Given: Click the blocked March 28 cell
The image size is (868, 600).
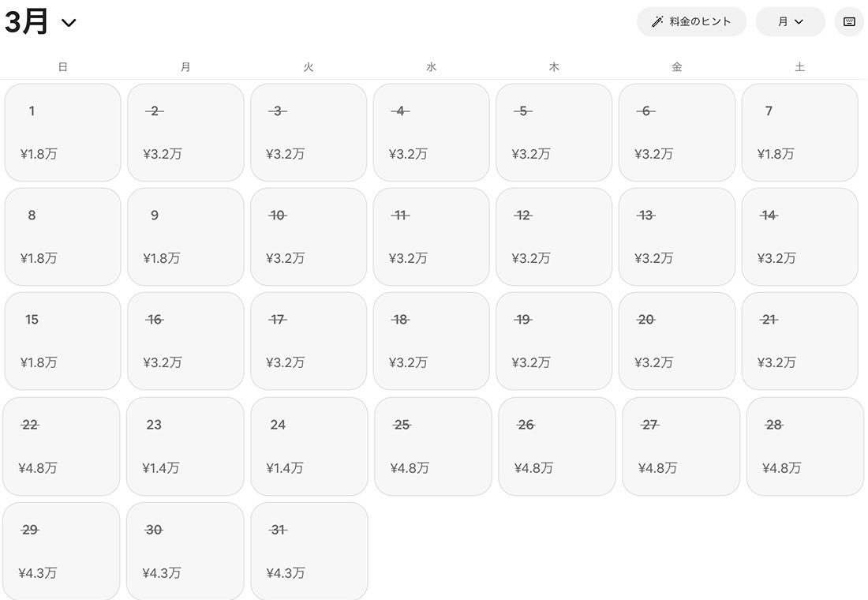Looking at the screenshot, I should (x=805, y=446).
